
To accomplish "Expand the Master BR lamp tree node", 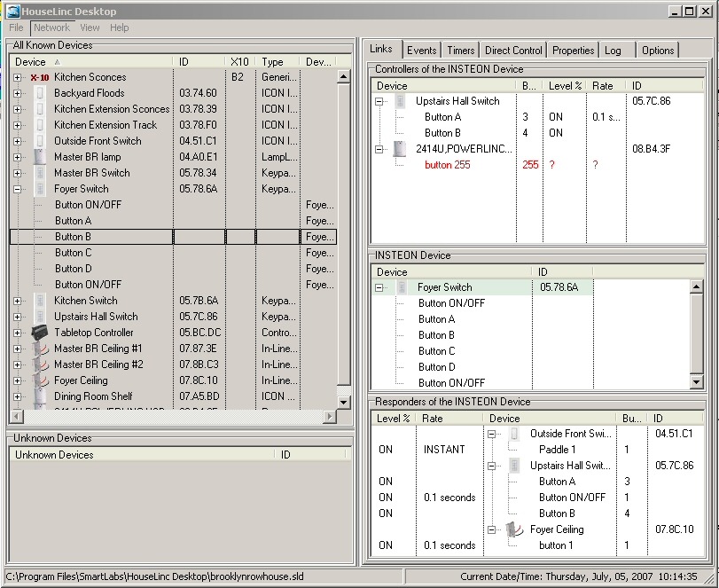I will coord(18,157).
